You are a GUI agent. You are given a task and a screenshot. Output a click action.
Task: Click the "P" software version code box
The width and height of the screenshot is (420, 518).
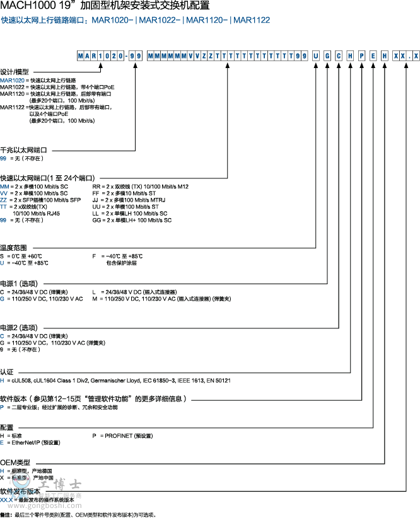tap(362, 56)
